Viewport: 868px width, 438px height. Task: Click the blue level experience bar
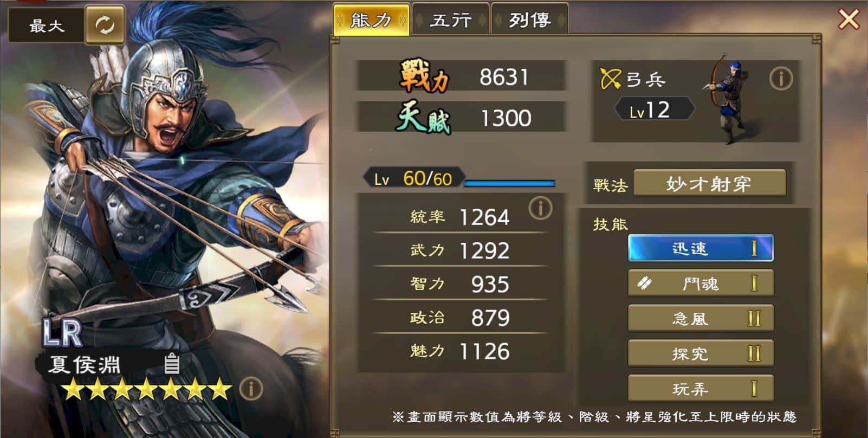click(x=509, y=183)
